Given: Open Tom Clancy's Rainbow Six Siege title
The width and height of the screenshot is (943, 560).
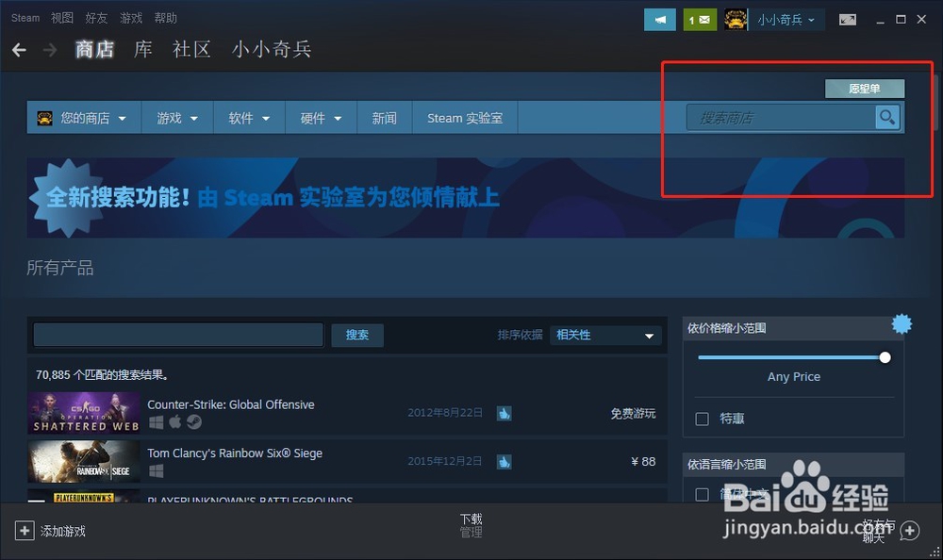Looking at the screenshot, I should click(235, 453).
